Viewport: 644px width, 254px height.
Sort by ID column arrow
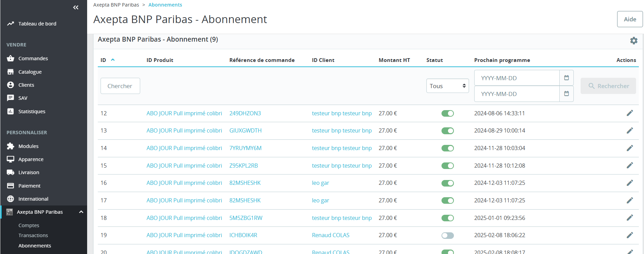113,60
